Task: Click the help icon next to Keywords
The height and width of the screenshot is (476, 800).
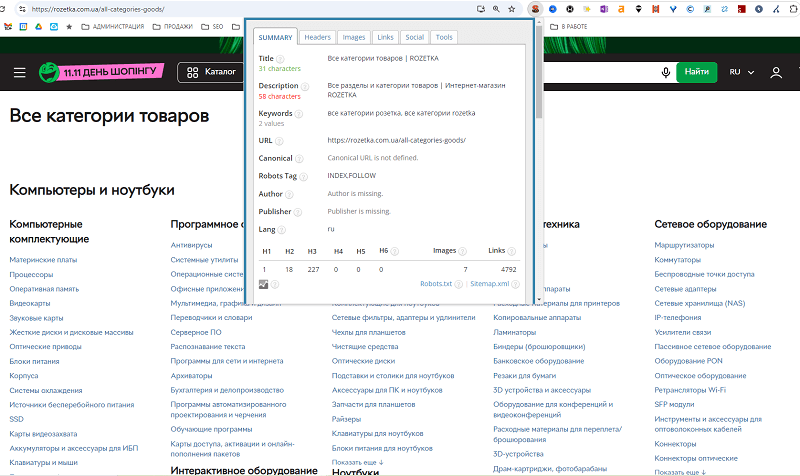Action: coord(298,114)
